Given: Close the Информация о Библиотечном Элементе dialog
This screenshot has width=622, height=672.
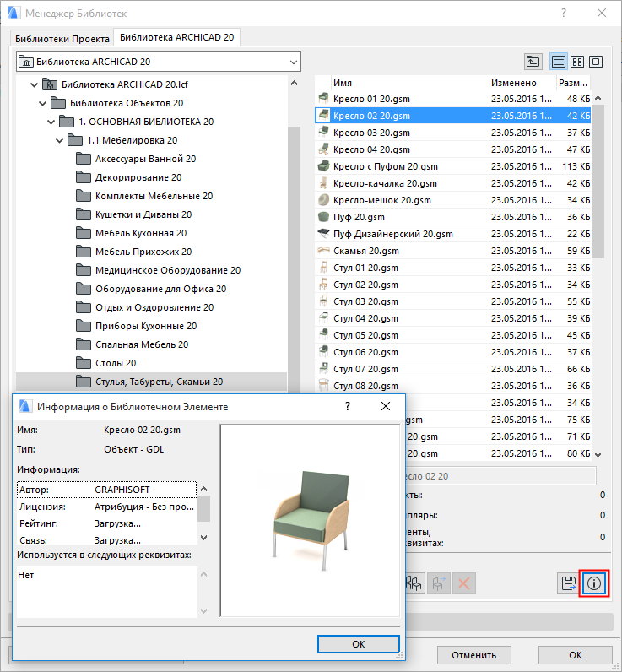Looking at the screenshot, I should tap(386, 406).
